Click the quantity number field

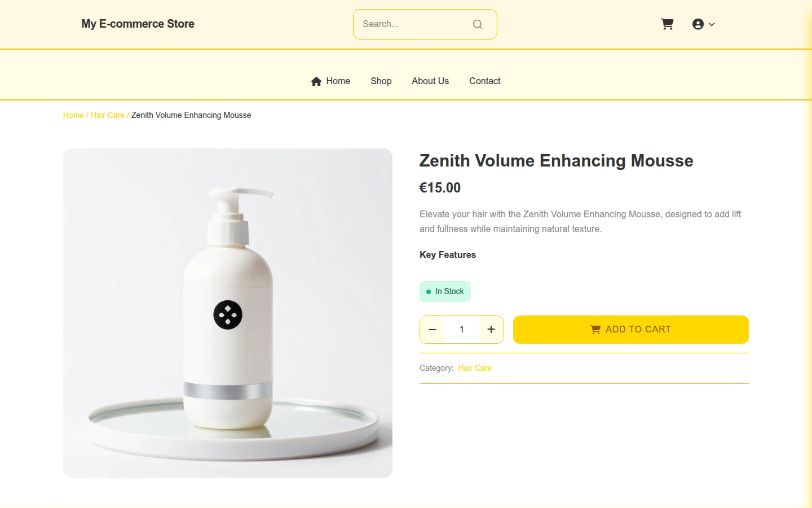[462, 330]
